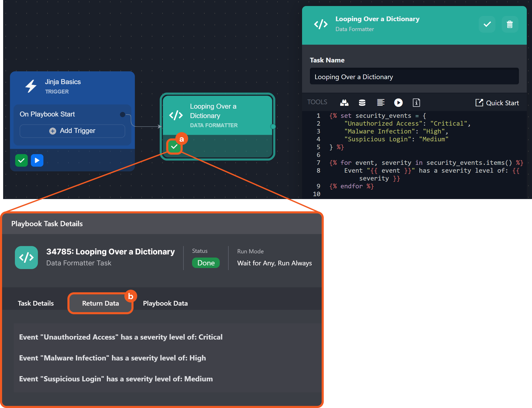
Task: Confirm task with header checkmark button
Action: pyautogui.click(x=487, y=24)
